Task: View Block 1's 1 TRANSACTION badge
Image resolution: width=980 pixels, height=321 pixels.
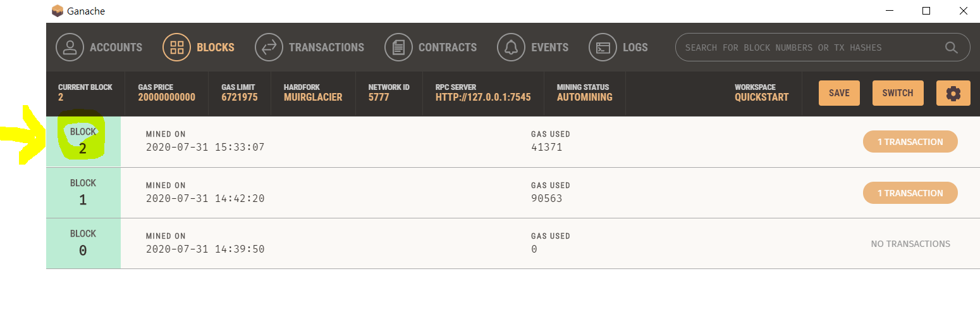Action: click(910, 193)
